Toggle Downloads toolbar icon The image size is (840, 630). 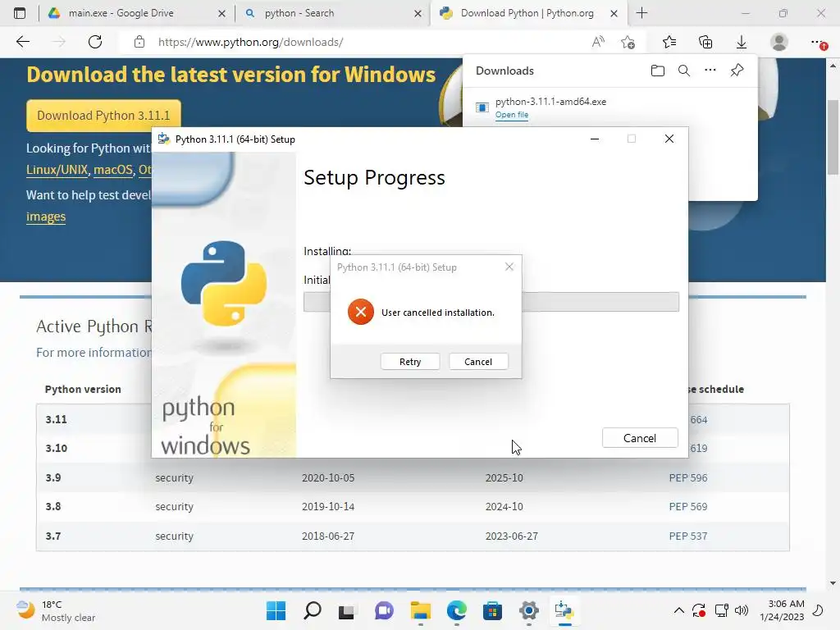[x=742, y=42]
